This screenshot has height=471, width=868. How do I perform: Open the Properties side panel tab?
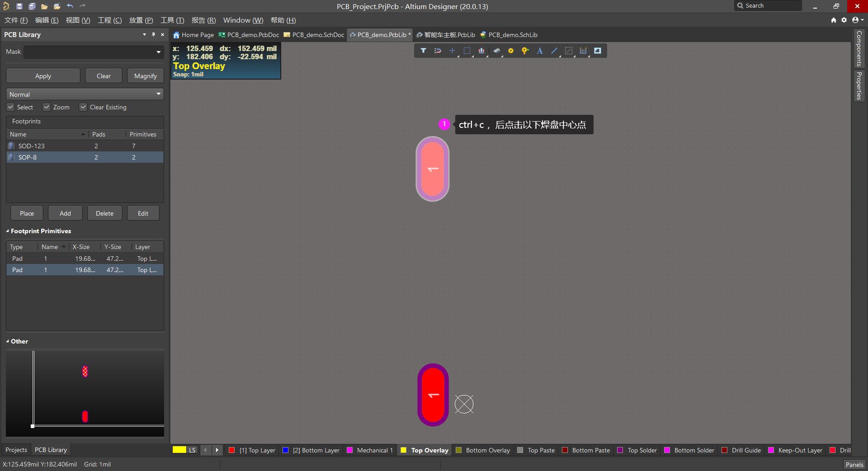tap(859, 85)
